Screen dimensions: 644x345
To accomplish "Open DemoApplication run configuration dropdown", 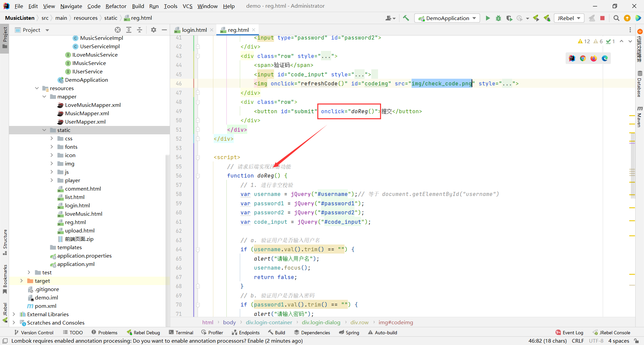I will click(x=447, y=18).
